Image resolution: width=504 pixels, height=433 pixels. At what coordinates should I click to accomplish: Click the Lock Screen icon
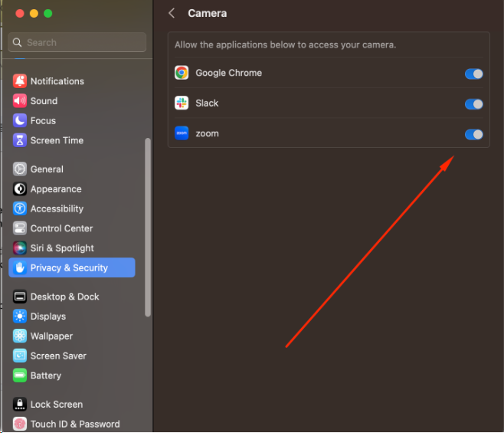20,404
